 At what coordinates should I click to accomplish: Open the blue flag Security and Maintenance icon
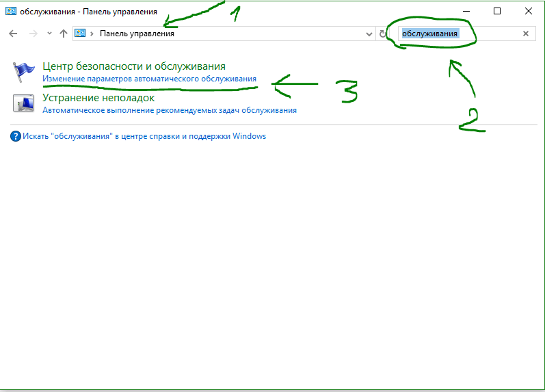coord(24,72)
